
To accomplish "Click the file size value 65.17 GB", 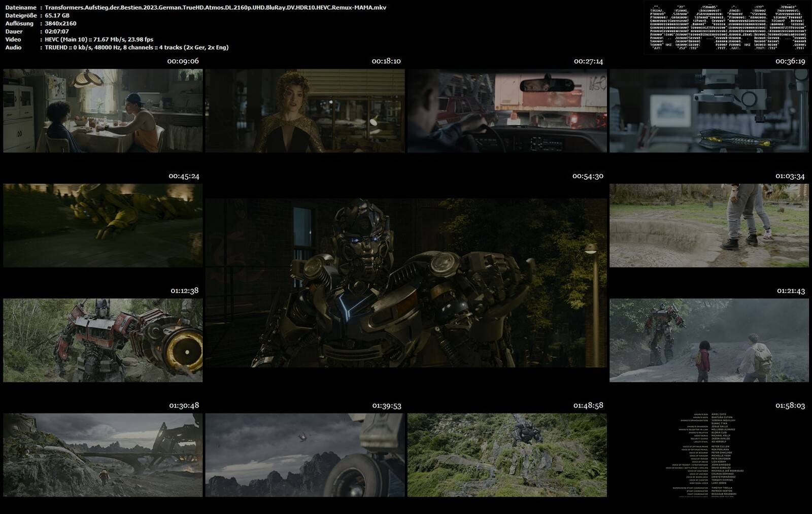I will point(57,16).
